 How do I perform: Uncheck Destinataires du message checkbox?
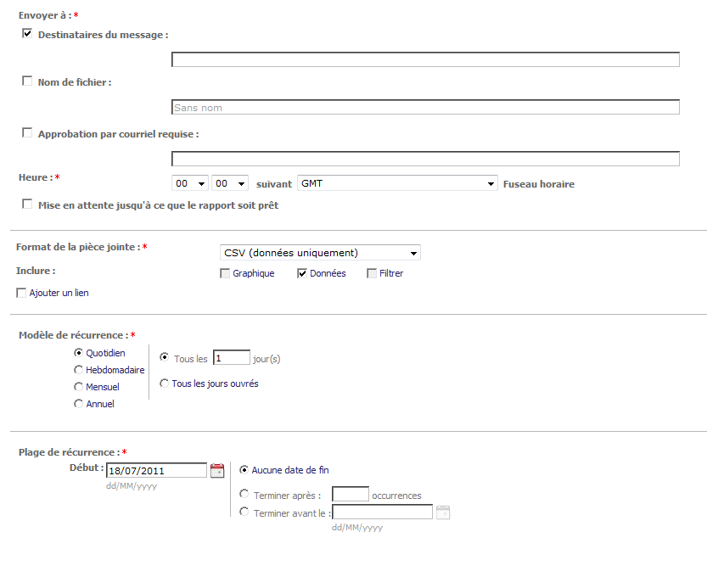coord(27,34)
